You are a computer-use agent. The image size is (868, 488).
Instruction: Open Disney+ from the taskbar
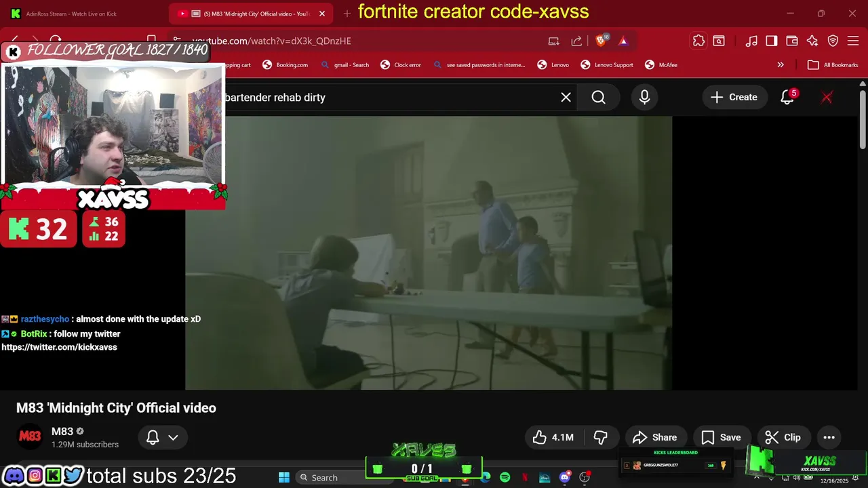(x=545, y=477)
